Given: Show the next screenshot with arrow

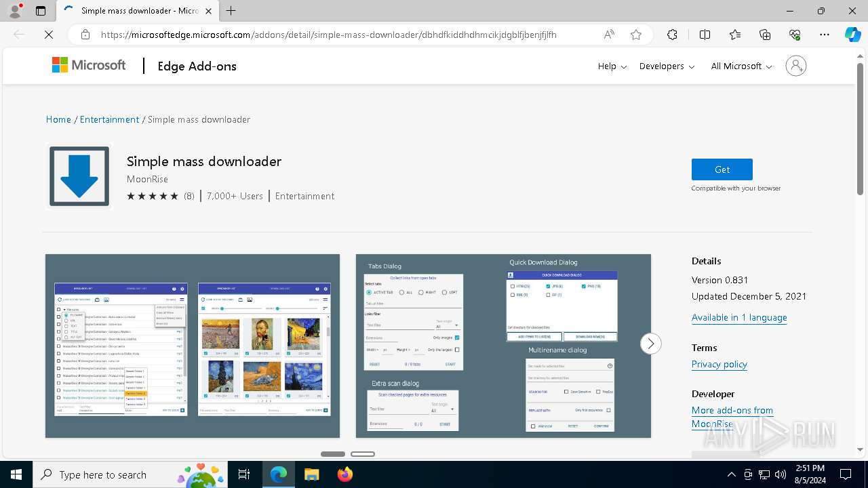Looking at the screenshot, I should point(651,344).
